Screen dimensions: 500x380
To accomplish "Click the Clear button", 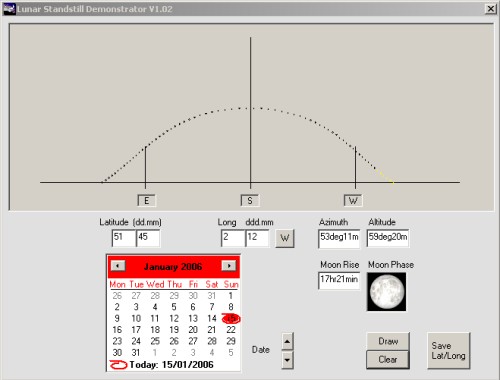I will coord(388,359).
